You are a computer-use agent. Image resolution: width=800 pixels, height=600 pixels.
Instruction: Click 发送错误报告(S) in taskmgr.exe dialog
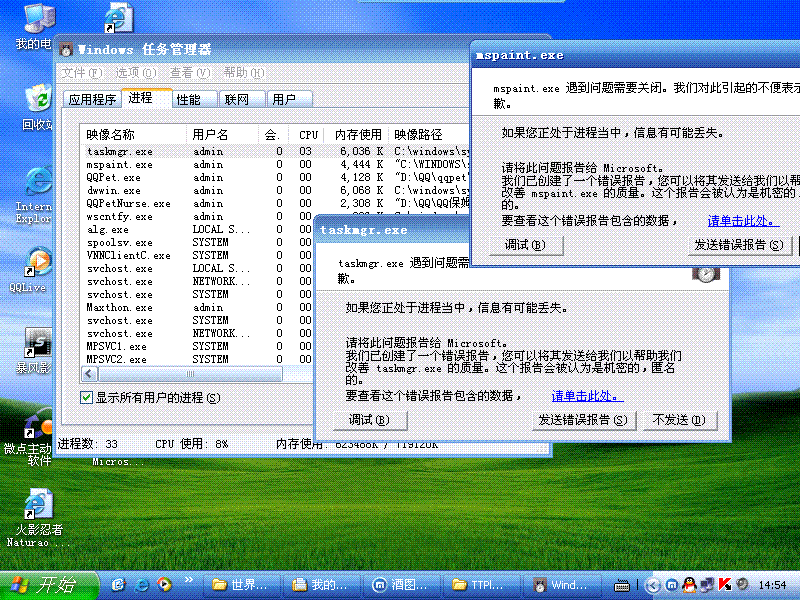(x=583, y=420)
